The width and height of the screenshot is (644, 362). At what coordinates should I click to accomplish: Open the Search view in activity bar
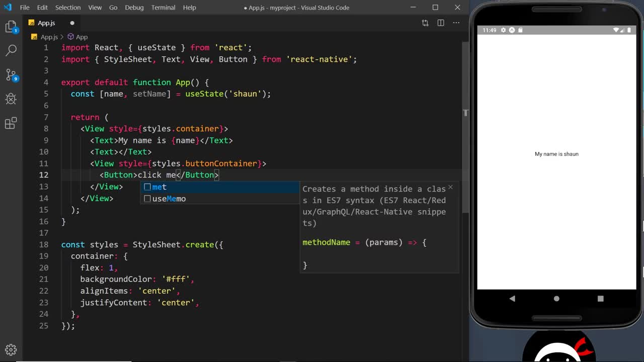[x=11, y=50]
